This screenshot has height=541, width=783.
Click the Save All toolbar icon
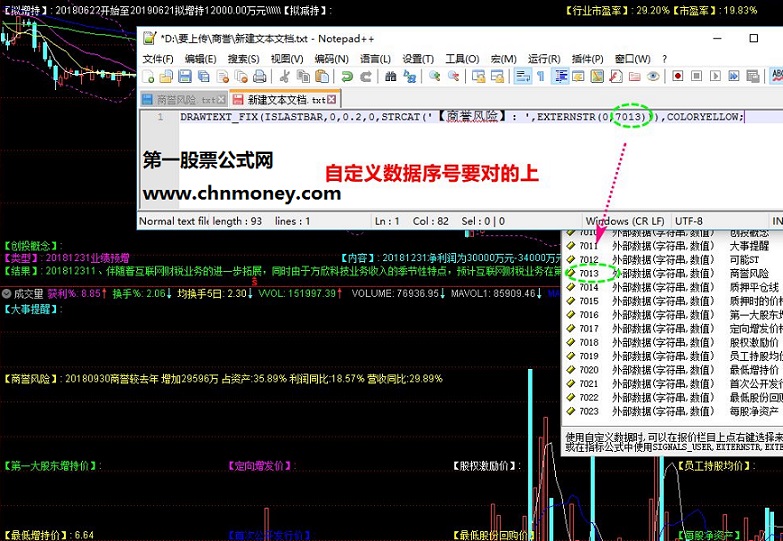coord(204,76)
